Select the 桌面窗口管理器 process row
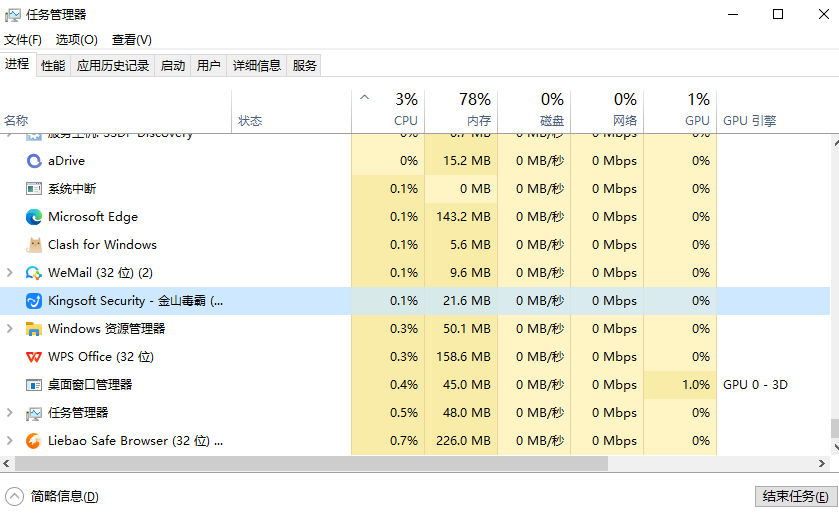839x515 pixels. tap(90, 384)
